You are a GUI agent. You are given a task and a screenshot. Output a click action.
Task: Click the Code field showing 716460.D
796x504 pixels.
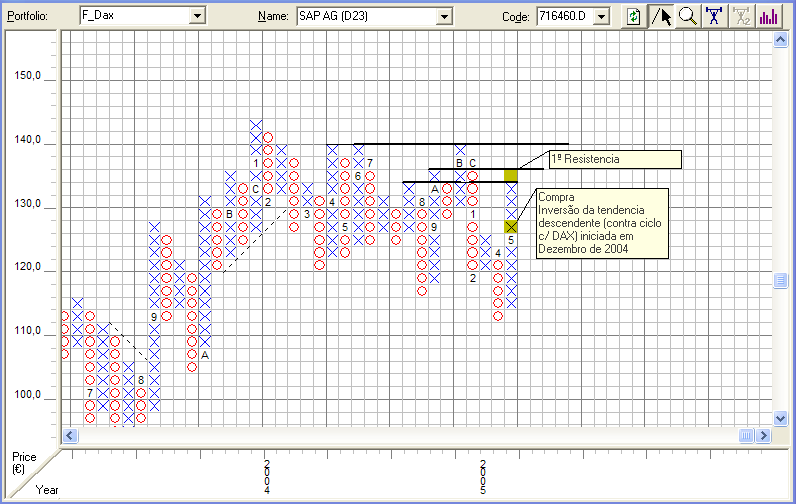coord(565,16)
